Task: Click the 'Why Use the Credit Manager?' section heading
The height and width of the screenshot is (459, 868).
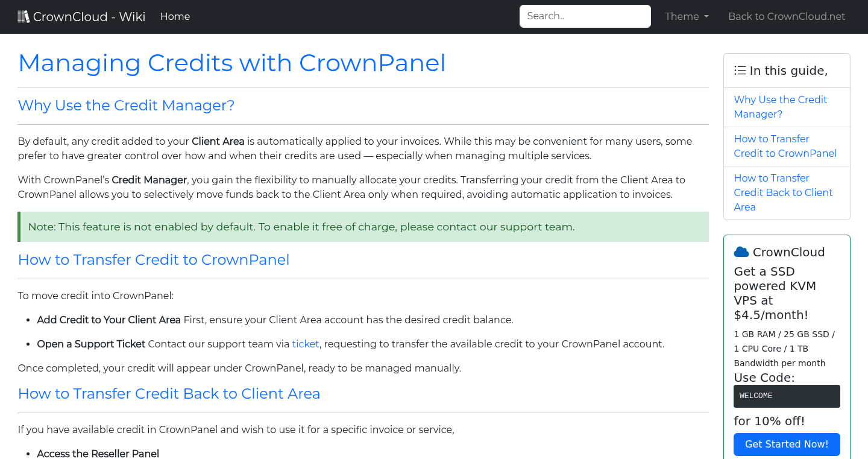Action: (x=126, y=106)
